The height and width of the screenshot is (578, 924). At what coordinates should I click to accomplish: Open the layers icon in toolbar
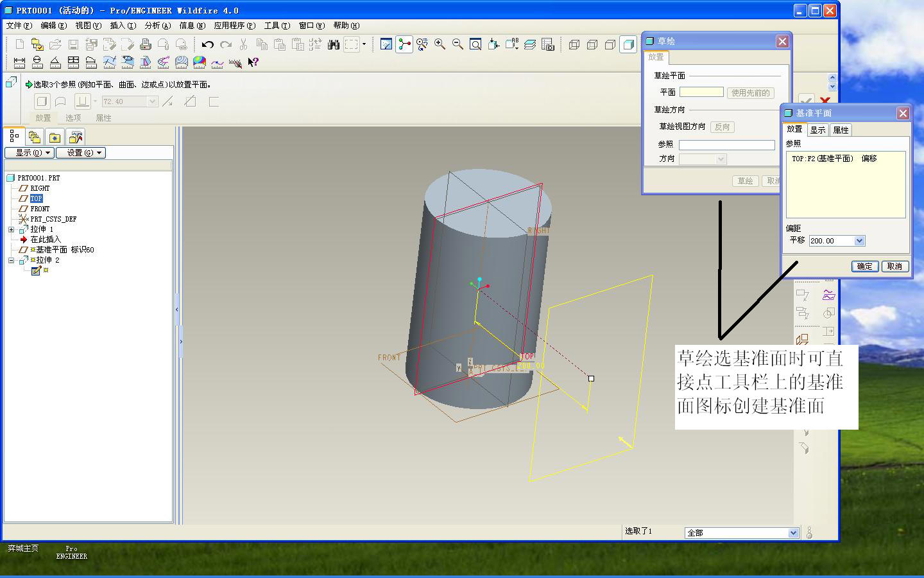click(x=529, y=44)
